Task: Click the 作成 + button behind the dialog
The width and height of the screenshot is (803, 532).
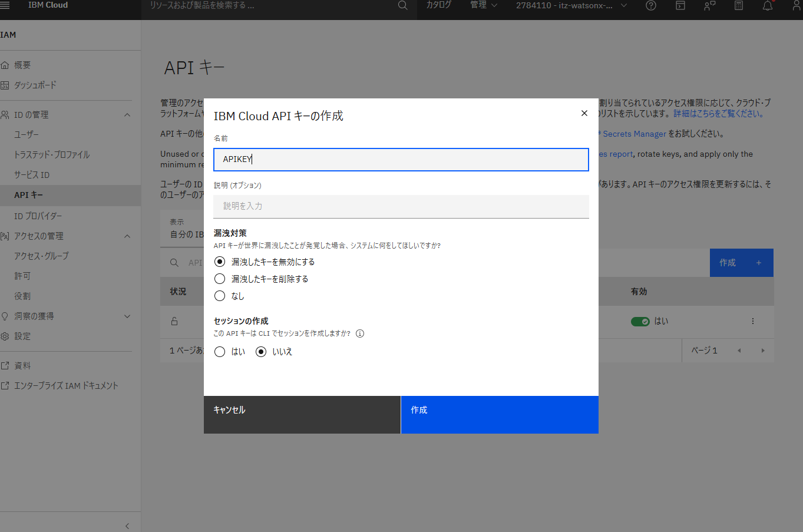Action: coord(742,263)
